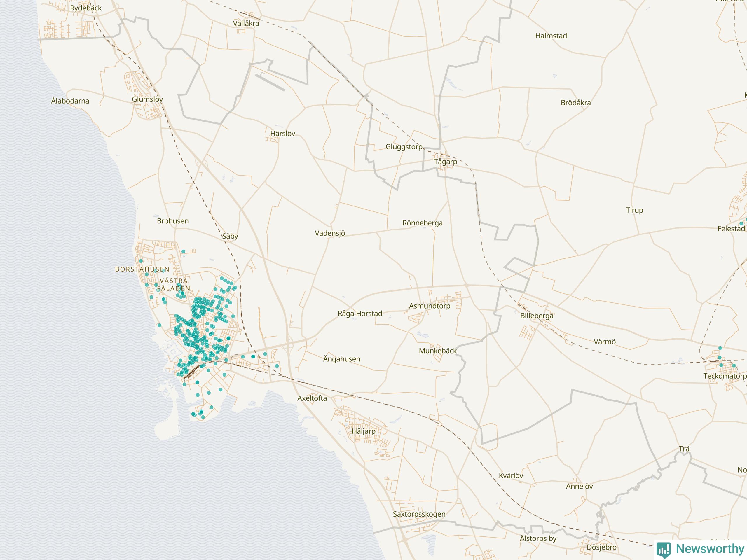The width and height of the screenshot is (747, 560).
Task: Click the Vadensjö village label
Action: [x=330, y=233]
